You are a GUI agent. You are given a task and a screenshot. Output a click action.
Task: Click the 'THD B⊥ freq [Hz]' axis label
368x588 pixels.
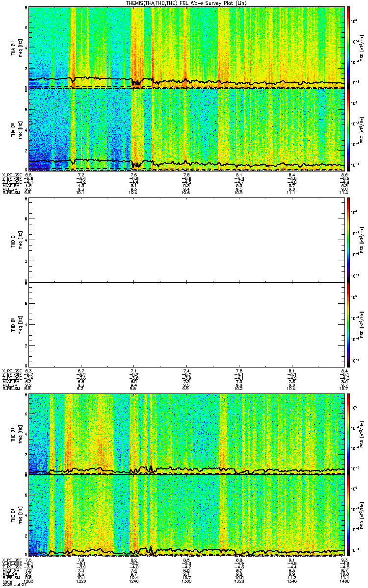pyautogui.click(x=16, y=241)
